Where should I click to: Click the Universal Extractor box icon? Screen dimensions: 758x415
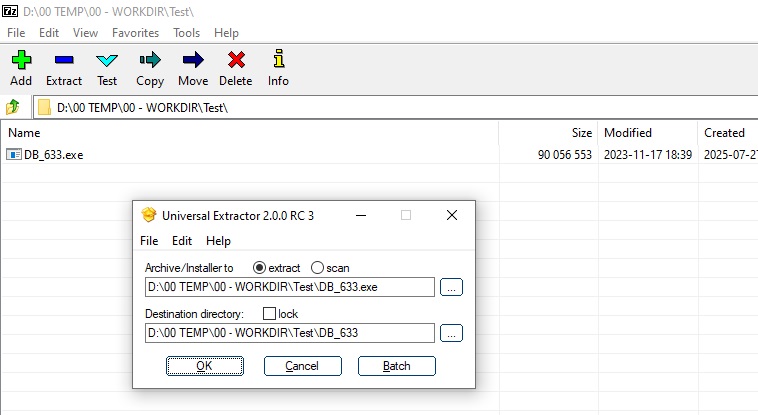(149, 215)
